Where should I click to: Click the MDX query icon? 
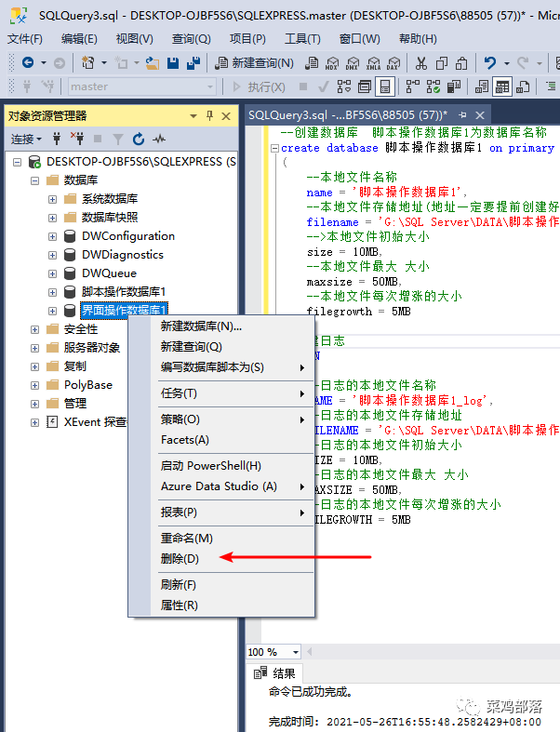[332, 63]
